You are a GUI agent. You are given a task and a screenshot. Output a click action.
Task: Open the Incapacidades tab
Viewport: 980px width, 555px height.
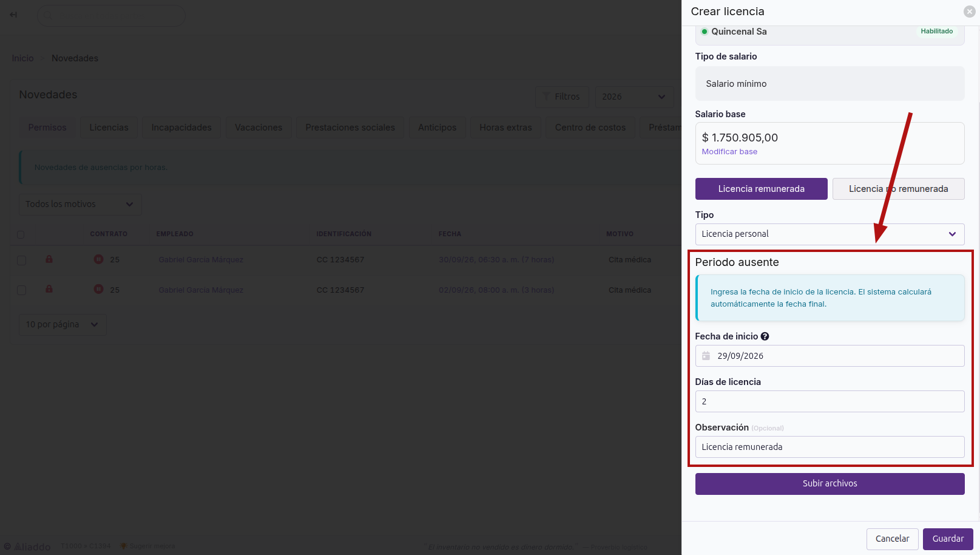pos(181,128)
